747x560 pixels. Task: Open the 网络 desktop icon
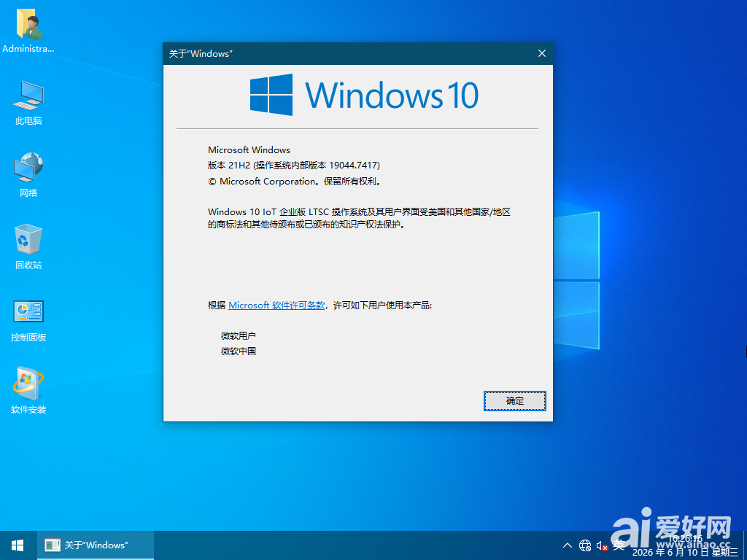point(28,174)
